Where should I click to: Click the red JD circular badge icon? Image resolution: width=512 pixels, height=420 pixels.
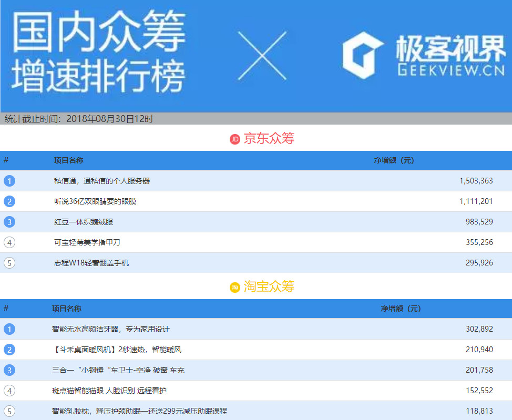click(x=234, y=138)
